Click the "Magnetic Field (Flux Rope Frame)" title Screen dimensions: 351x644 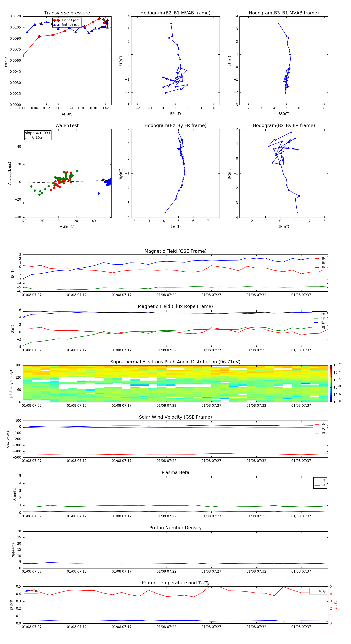point(175,307)
